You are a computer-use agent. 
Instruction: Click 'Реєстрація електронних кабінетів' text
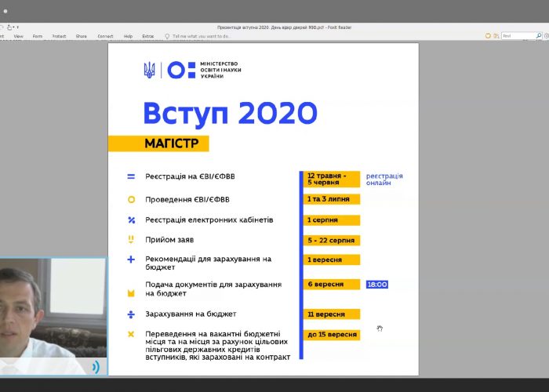click(209, 220)
